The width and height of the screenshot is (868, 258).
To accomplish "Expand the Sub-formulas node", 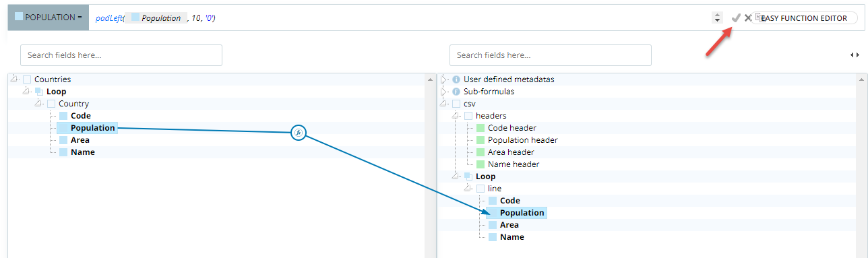I will coord(444,92).
